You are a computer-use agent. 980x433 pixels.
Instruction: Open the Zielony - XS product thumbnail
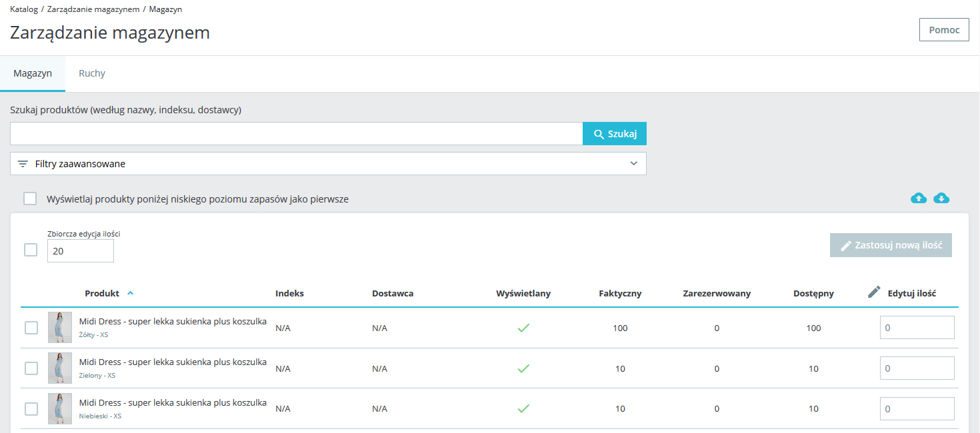(x=60, y=368)
